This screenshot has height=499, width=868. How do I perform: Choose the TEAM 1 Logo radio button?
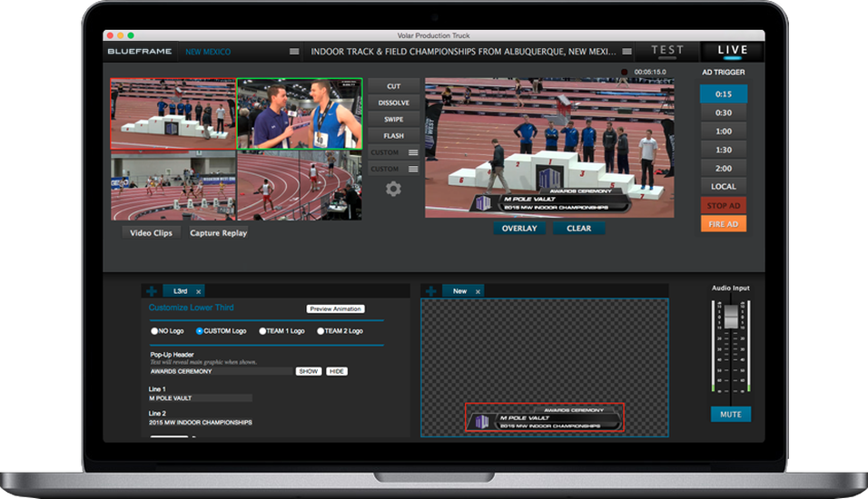[x=262, y=331]
